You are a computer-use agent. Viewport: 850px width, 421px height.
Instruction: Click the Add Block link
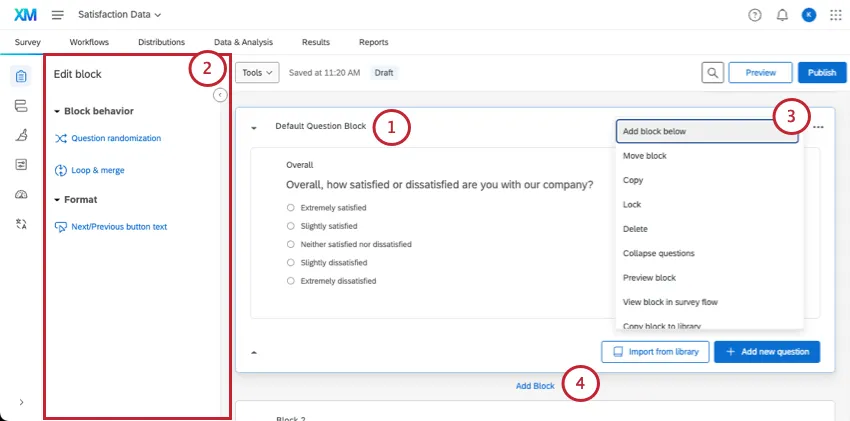pos(535,386)
